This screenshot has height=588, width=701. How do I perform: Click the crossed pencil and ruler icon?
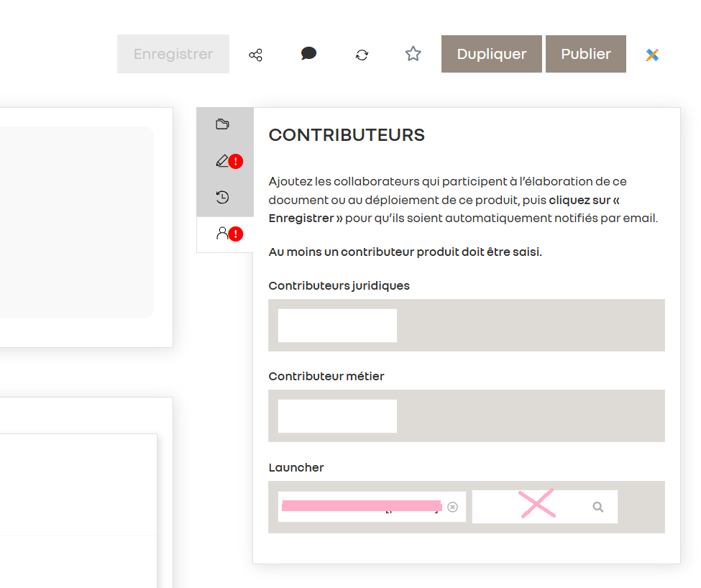[652, 55]
